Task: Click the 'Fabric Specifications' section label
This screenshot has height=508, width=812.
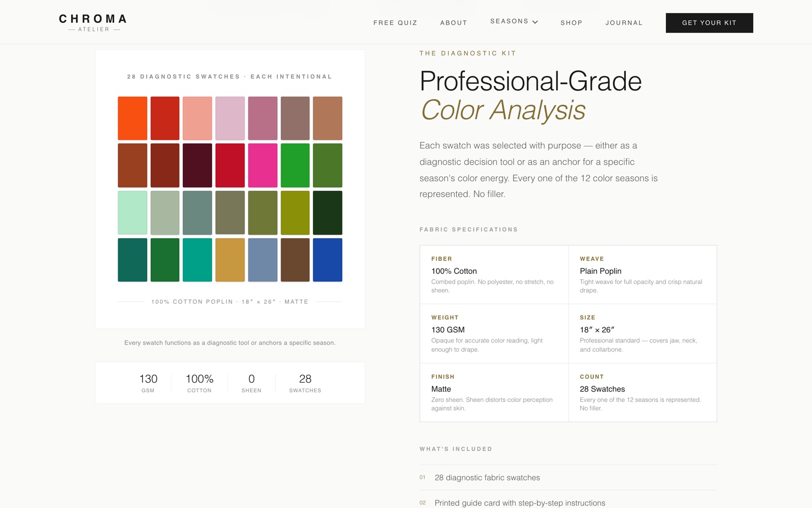Action: tap(468, 230)
